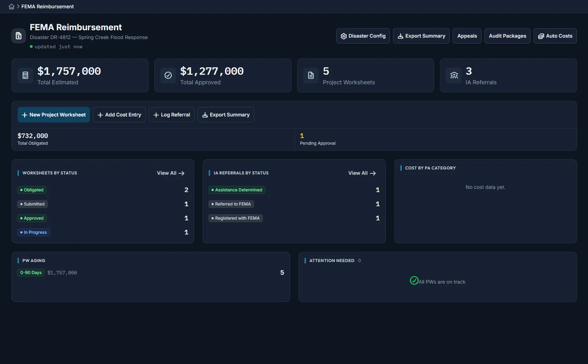Select the Submitted status badge
Viewport: 588px width, 364px height.
[32, 204]
